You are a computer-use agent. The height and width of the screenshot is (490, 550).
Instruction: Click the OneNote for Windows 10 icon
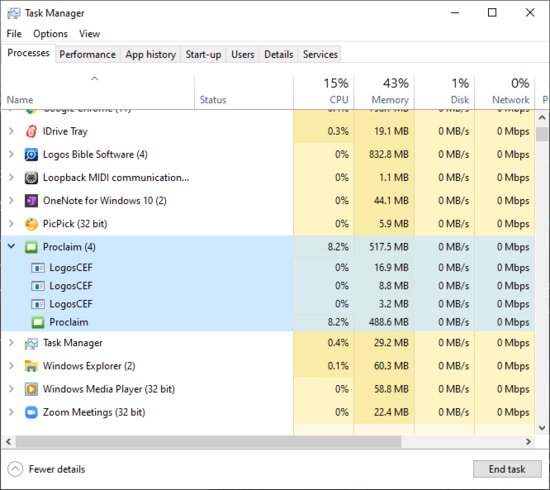[x=31, y=201]
